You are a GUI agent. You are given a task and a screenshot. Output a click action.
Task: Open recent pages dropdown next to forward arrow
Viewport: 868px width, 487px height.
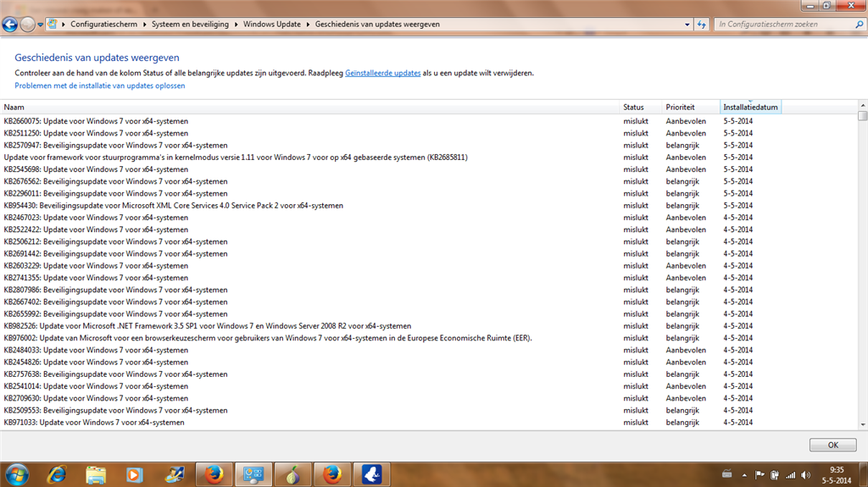pyautogui.click(x=41, y=25)
